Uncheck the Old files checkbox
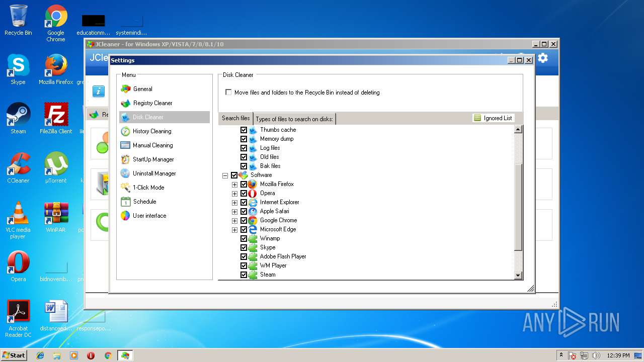The height and width of the screenshot is (362, 644). (x=244, y=157)
